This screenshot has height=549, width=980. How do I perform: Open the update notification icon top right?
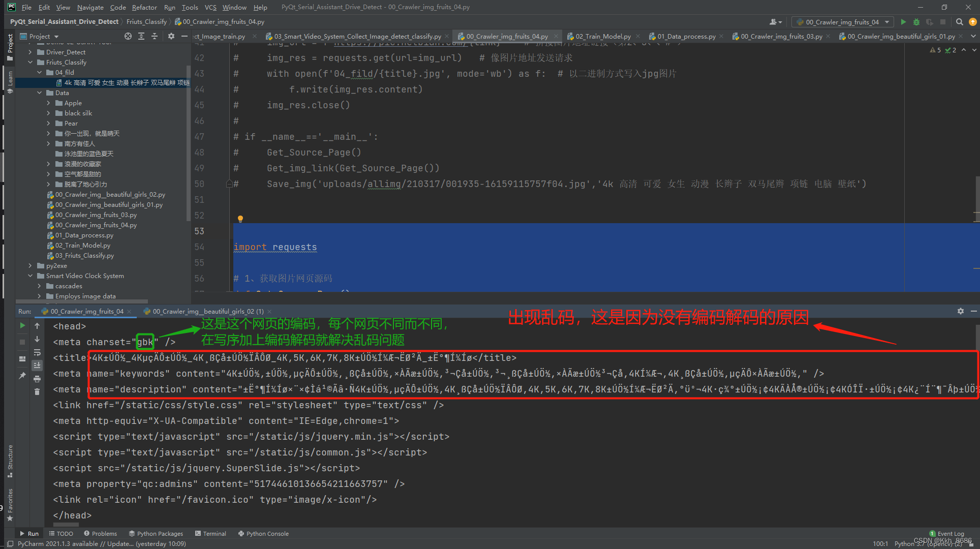tap(973, 22)
